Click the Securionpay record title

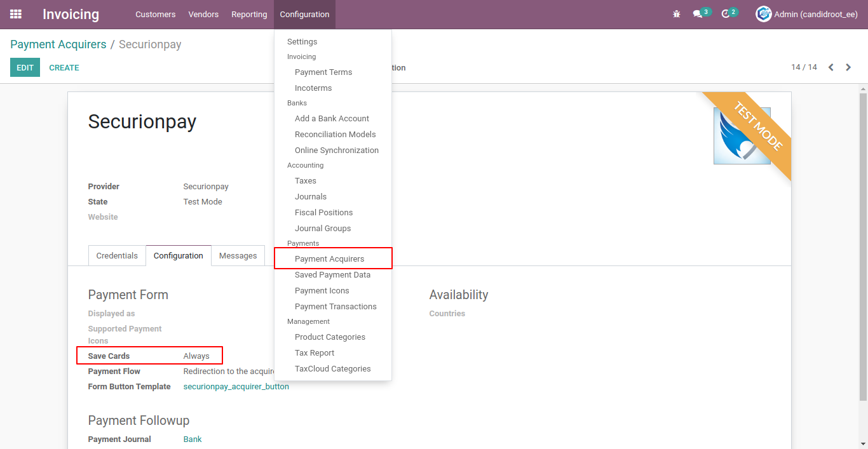pos(142,121)
